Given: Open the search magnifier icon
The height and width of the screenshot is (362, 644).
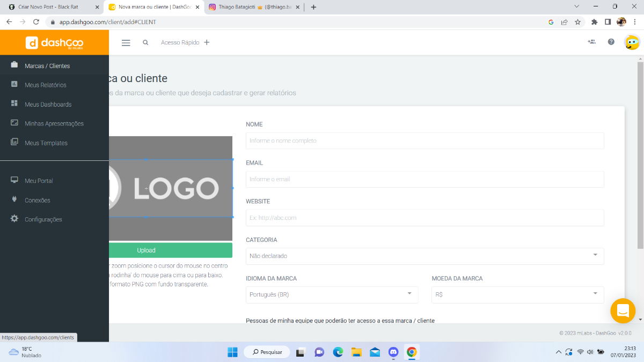Looking at the screenshot, I should click(x=145, y=43).
